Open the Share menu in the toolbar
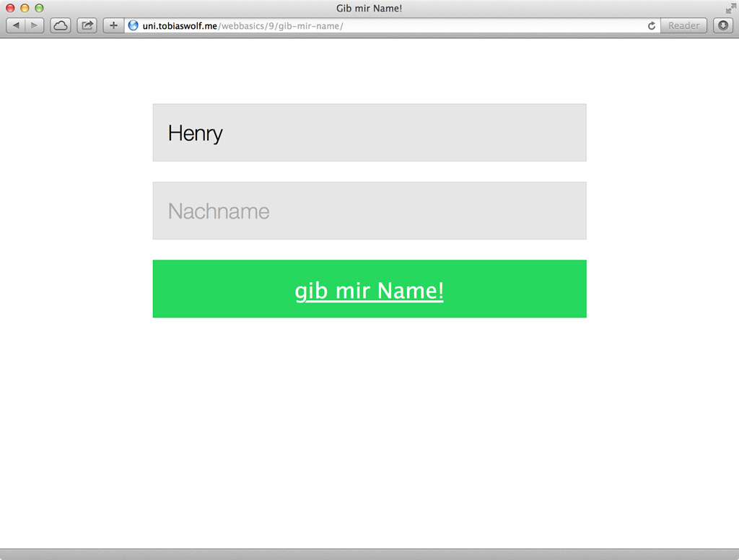The height and width of the screenshot is (560, 739). click(x=87, y=26)
